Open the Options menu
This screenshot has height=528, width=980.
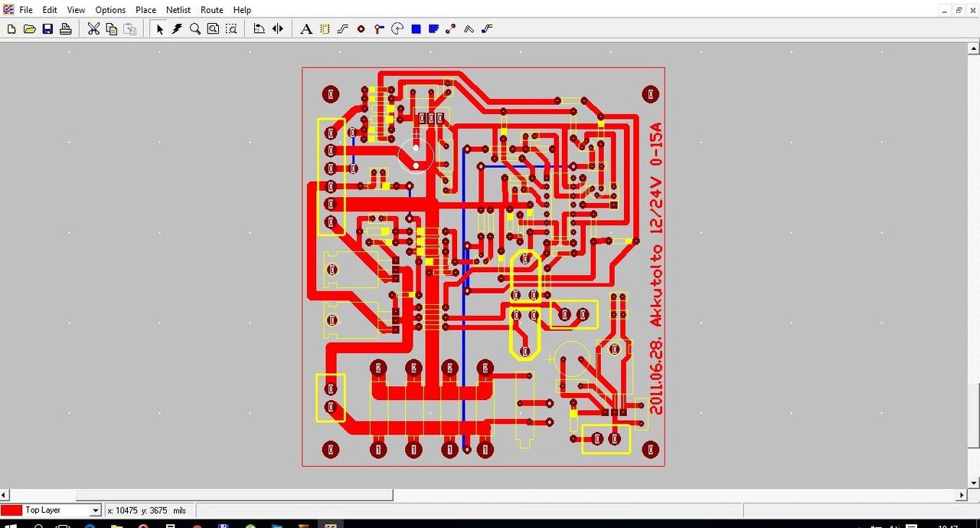tap(110, 10)
